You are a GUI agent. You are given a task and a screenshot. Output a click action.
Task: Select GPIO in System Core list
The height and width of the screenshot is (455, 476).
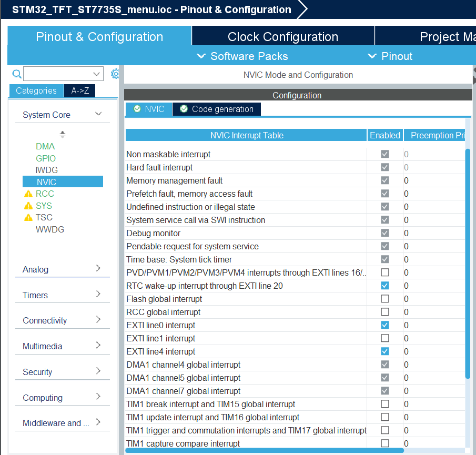point(46,158)
